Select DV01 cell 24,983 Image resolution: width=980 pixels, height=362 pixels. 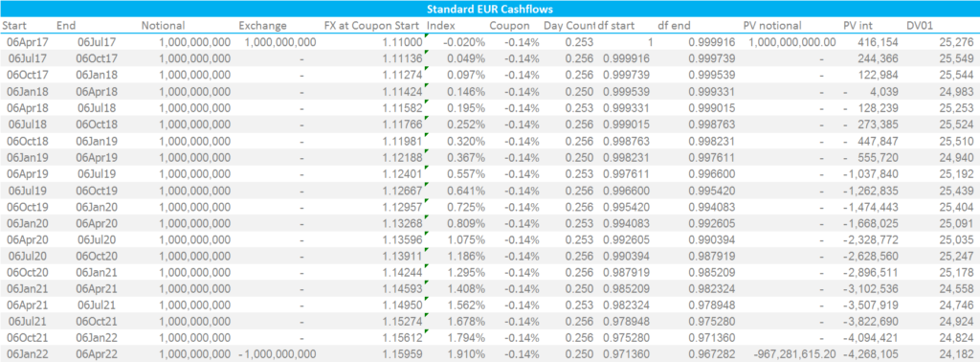click(956, 91)
